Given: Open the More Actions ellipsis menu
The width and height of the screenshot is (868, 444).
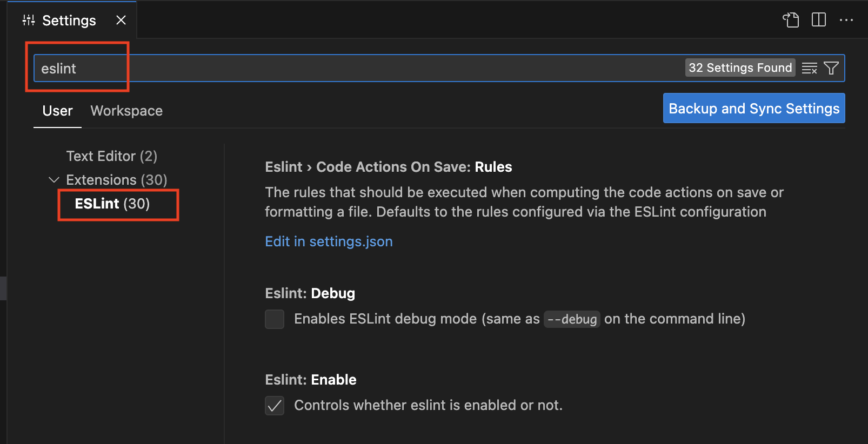Looking at the screenshot, I should (x=846, y=20).
